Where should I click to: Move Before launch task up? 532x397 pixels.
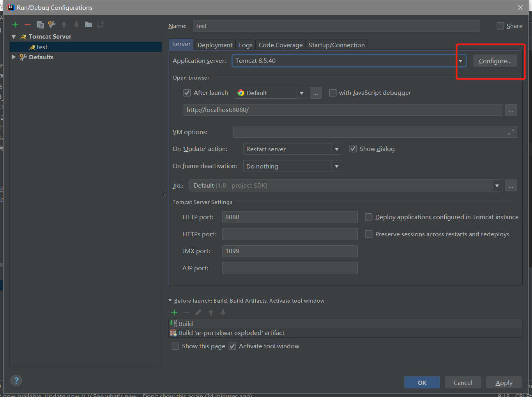coord(211,312)
